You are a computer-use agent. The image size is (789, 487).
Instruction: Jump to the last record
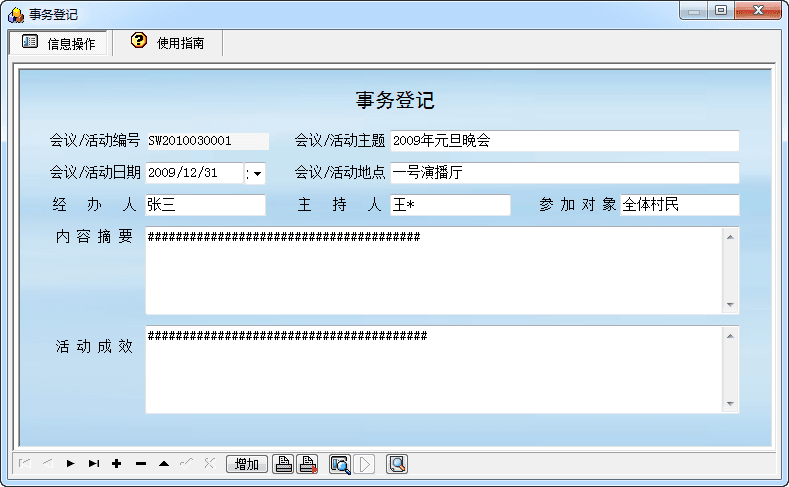(x=94, y=464)
